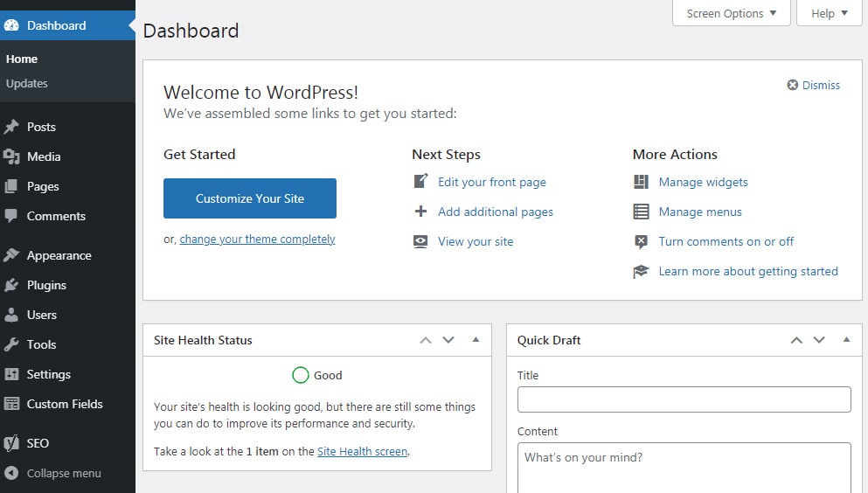
Task: Open the Users menu label
Action: [42, 315]
